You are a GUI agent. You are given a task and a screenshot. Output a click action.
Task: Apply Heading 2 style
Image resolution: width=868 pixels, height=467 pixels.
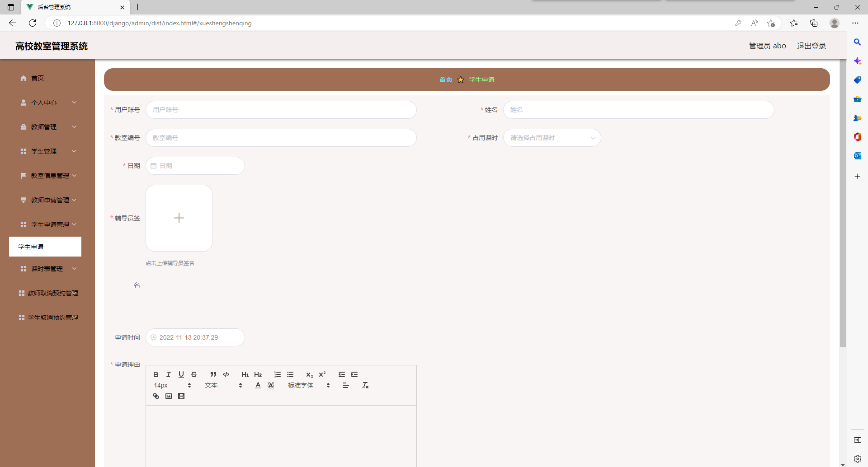[258, 374]
